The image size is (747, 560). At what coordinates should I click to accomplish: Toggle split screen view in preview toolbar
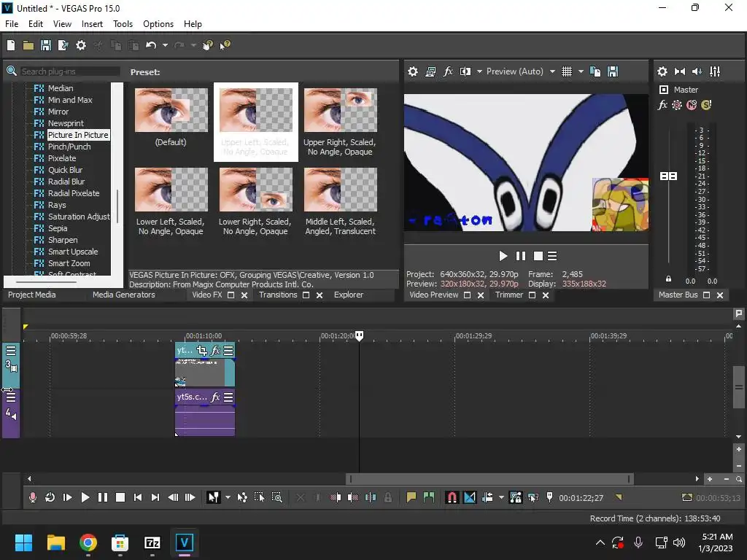(x=465, y=71)
